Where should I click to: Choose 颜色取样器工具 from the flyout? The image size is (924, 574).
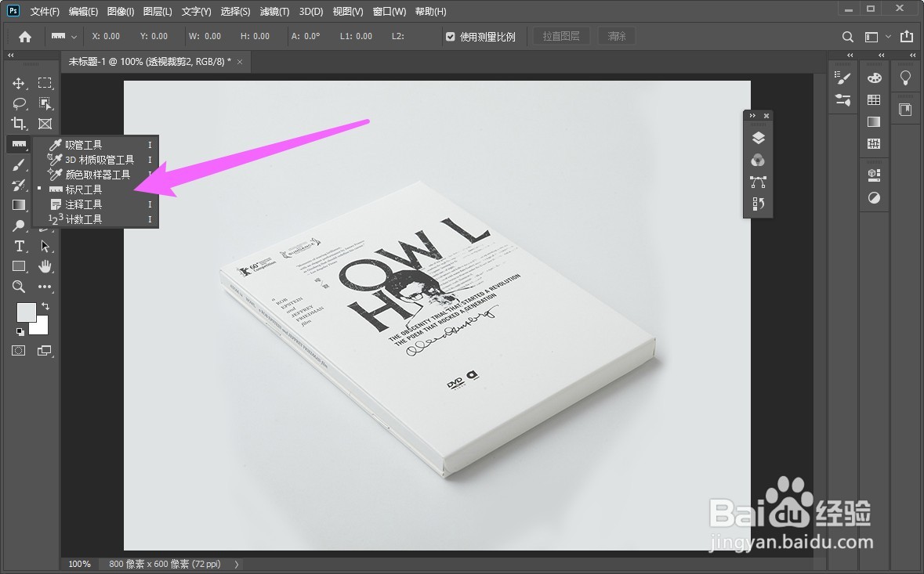click(x=96, y=175)
